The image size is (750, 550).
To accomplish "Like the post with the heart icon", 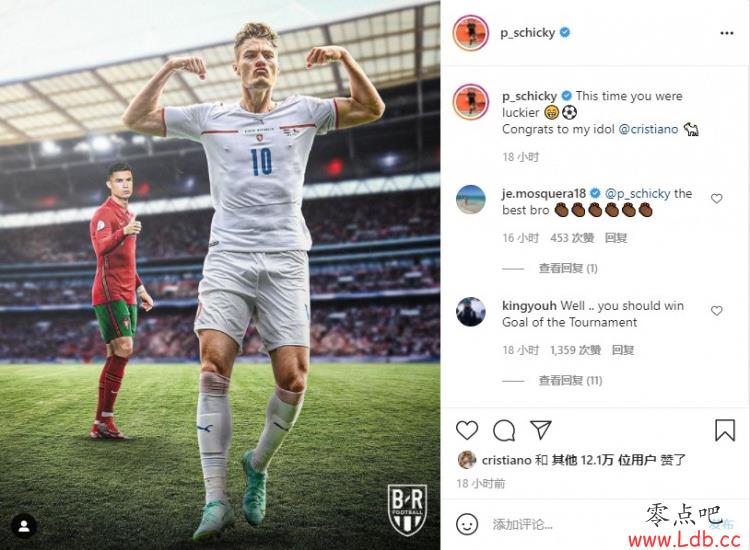I will pos(467,430).
